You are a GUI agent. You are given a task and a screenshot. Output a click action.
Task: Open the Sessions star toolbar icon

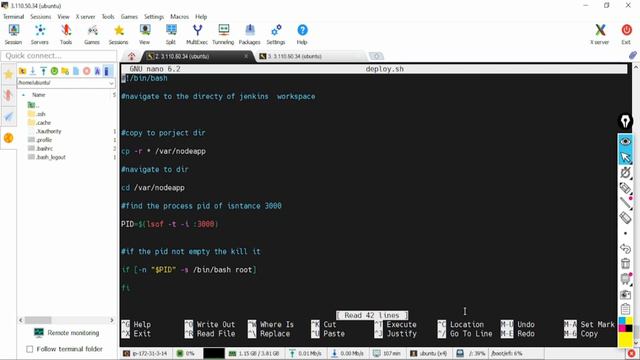[x=118, y=34]
